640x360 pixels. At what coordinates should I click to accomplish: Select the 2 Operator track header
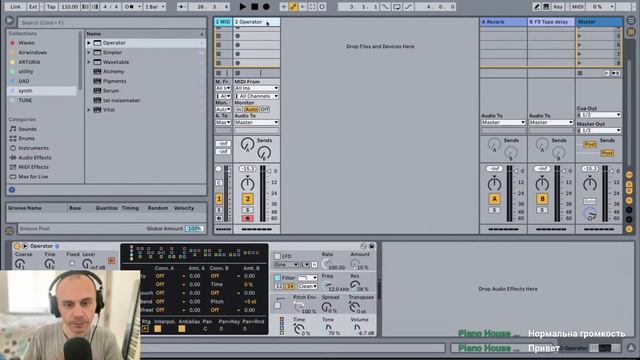click(256, 22)
